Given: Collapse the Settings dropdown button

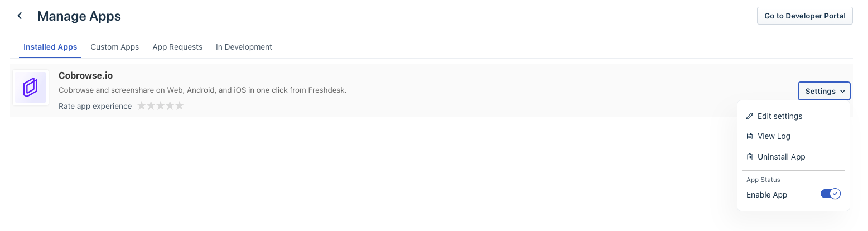Looking at the screenshot, I should click(x=824, y=91).
